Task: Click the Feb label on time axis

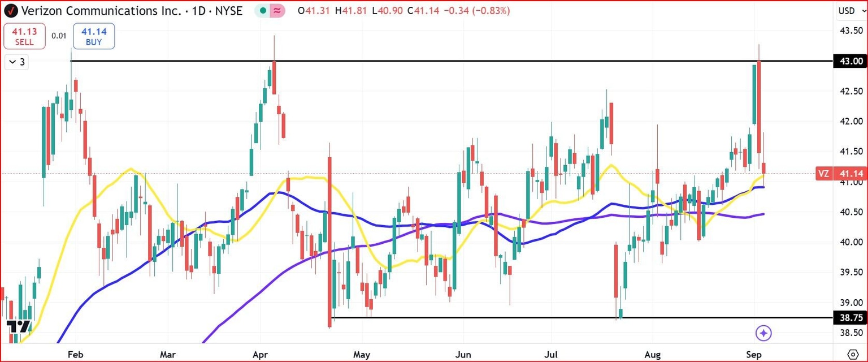Action: (x=75, y=355)
